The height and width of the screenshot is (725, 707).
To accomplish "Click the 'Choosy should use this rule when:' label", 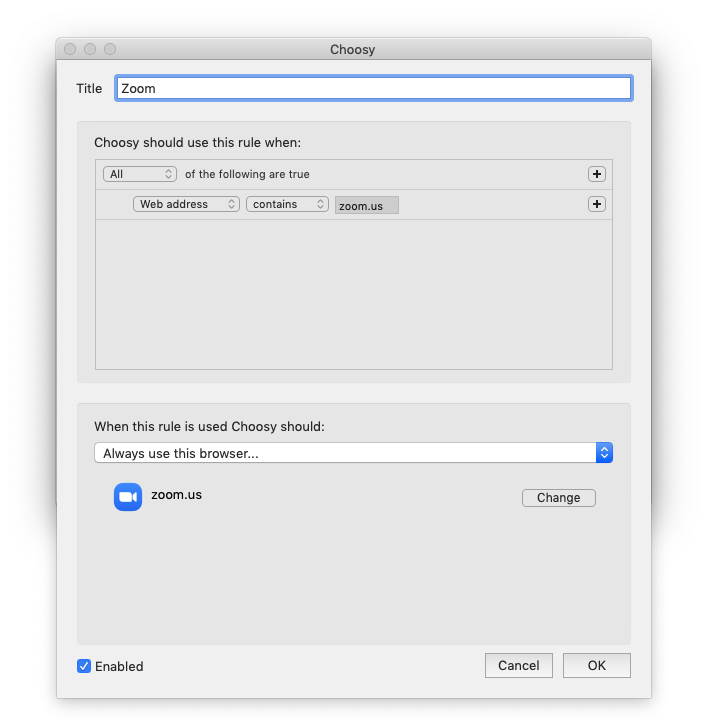I will point(197,142).
